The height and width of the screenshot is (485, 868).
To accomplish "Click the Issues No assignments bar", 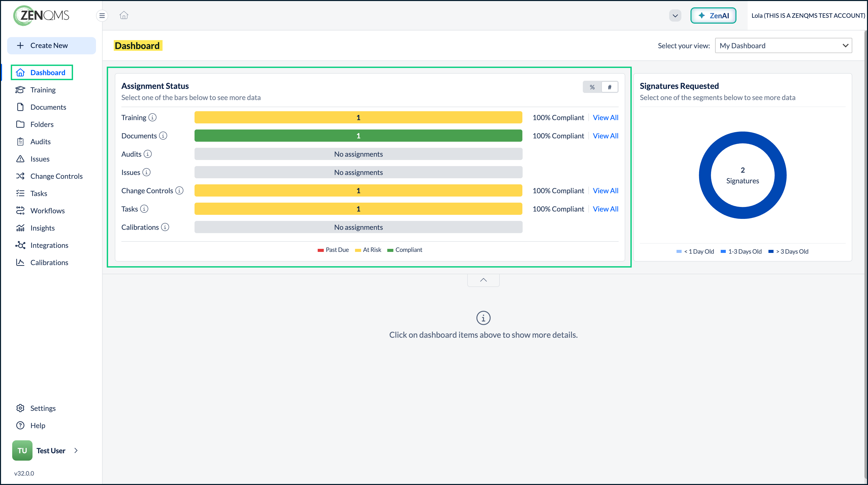I will coord(358,172).
